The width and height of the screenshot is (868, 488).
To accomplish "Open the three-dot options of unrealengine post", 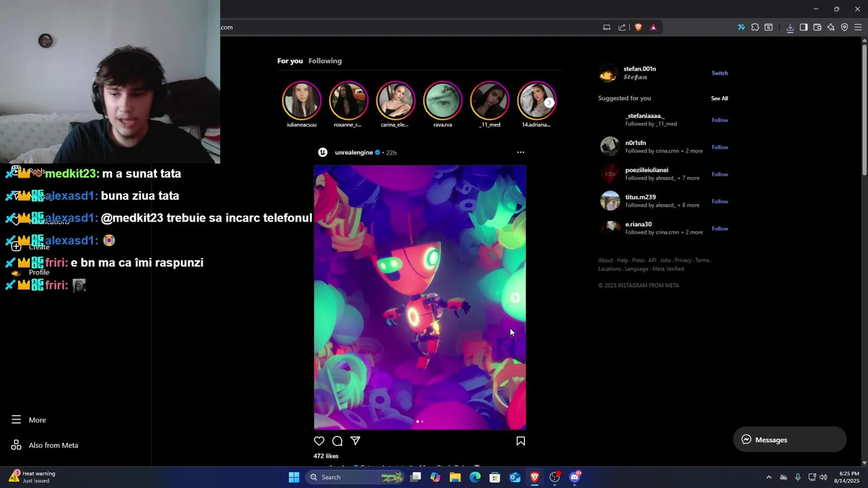I will click(520, 152).
